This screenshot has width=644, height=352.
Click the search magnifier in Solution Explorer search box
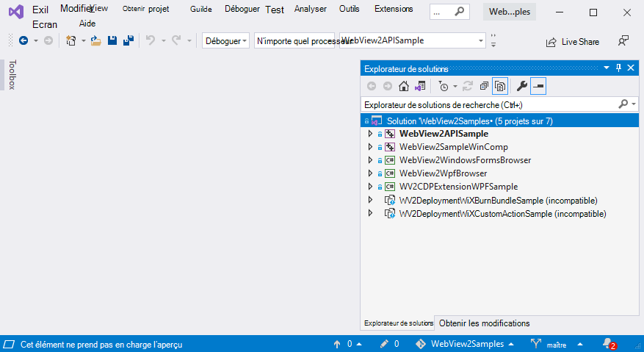623,104
